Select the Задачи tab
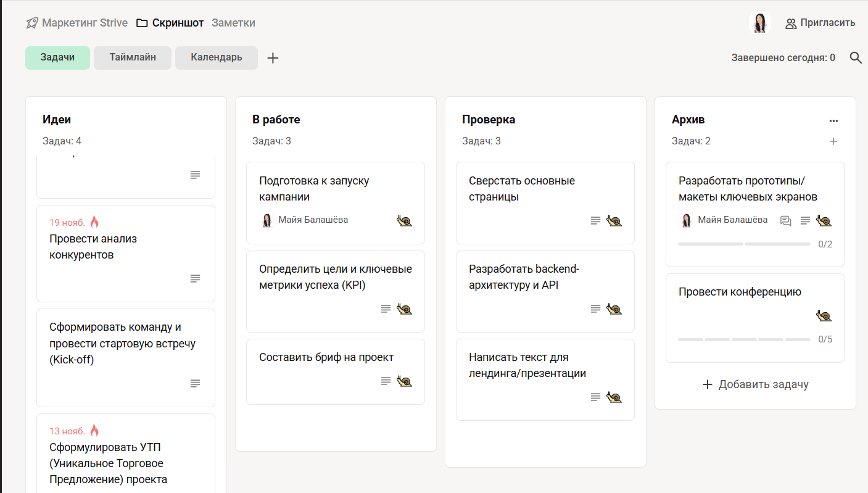Screen dimensions: 868x493 [58, 58]
